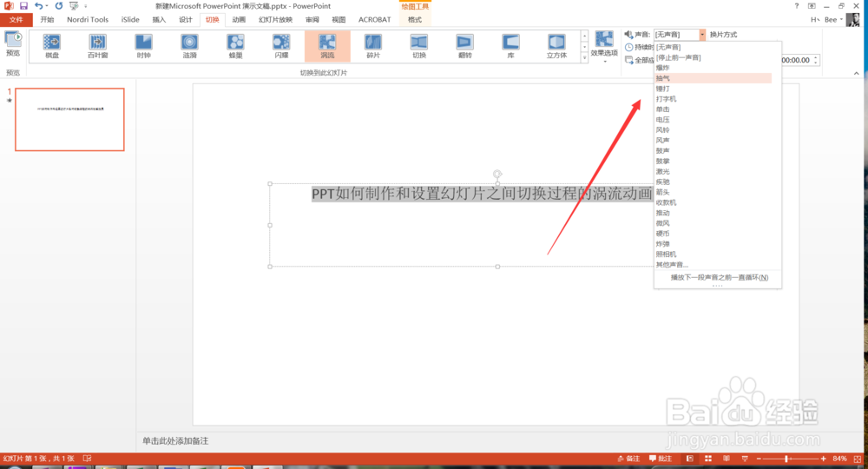Switch to the 动画 Animations tab

click(x=239, y=19)
